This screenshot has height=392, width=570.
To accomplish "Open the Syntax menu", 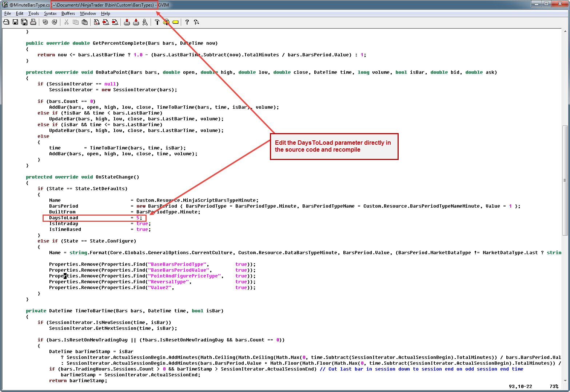I will tap(50, 13).
